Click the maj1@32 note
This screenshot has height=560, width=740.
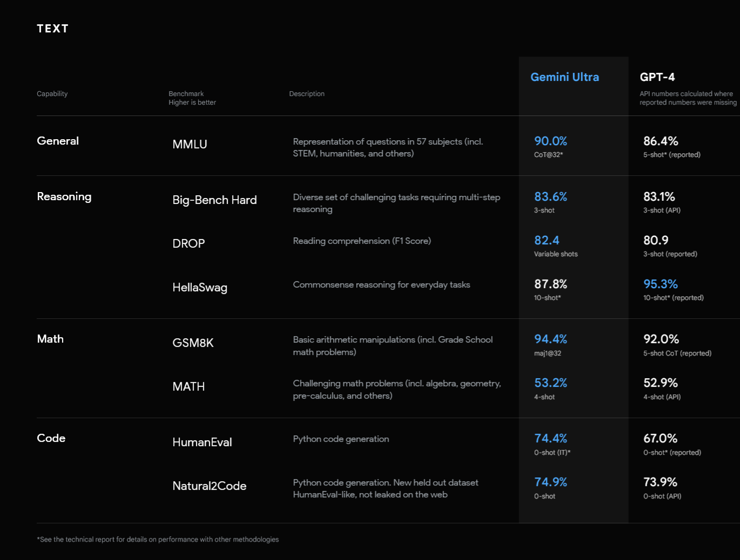548,353
